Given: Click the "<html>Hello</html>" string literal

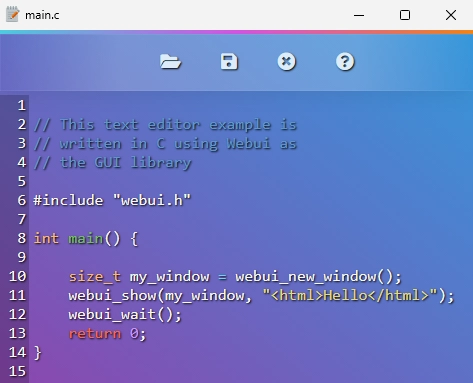Looking at the screenshot, I should pos(350,296).
